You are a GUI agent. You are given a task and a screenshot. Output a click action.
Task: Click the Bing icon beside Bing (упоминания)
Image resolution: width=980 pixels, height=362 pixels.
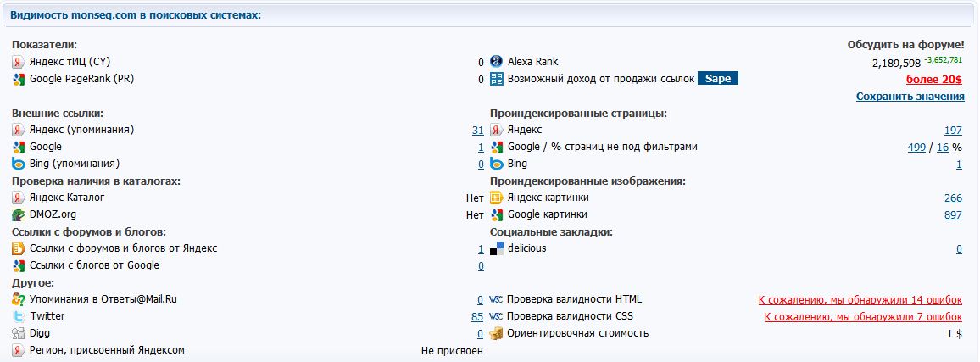pyautogui.click(x=19, y=164)
